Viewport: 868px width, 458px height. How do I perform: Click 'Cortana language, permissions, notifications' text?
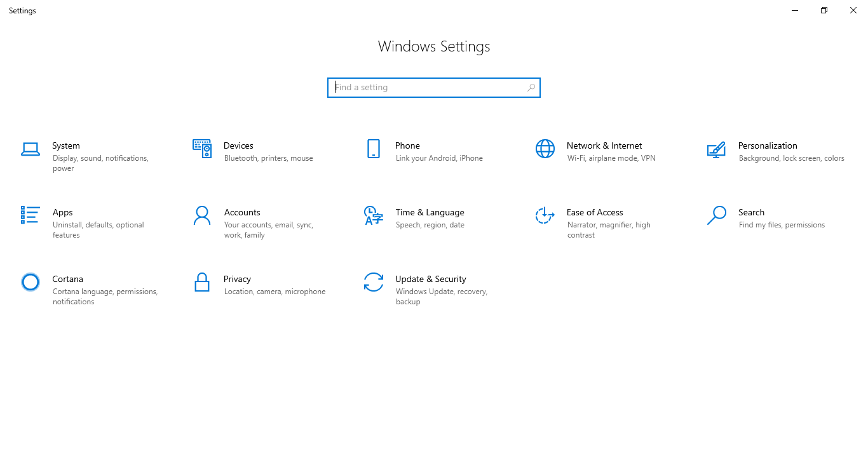pyautogui.click(x=105, y=297)
